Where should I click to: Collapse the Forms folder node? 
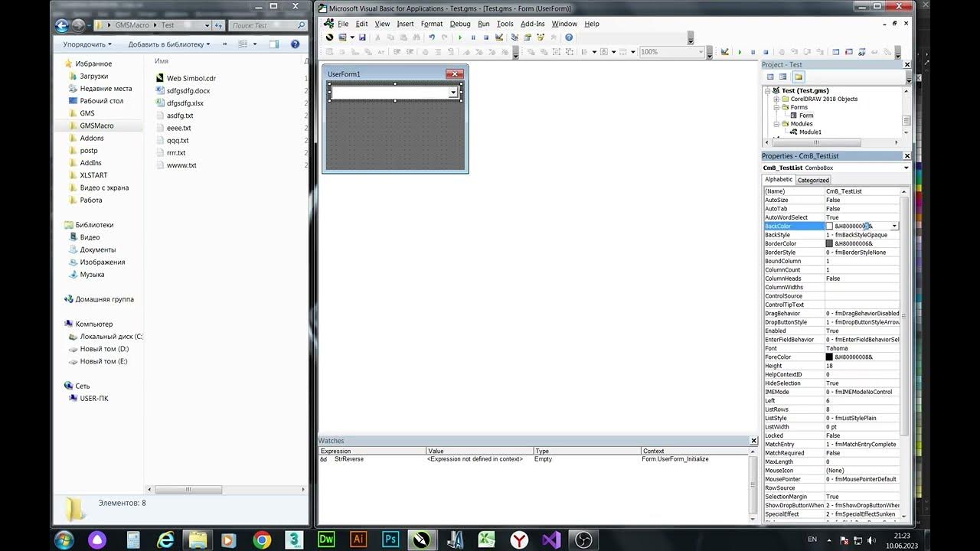click(776, 107)
